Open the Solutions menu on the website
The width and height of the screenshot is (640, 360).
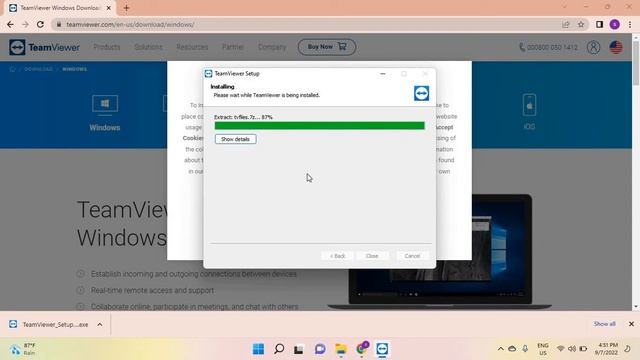point(149,47)
